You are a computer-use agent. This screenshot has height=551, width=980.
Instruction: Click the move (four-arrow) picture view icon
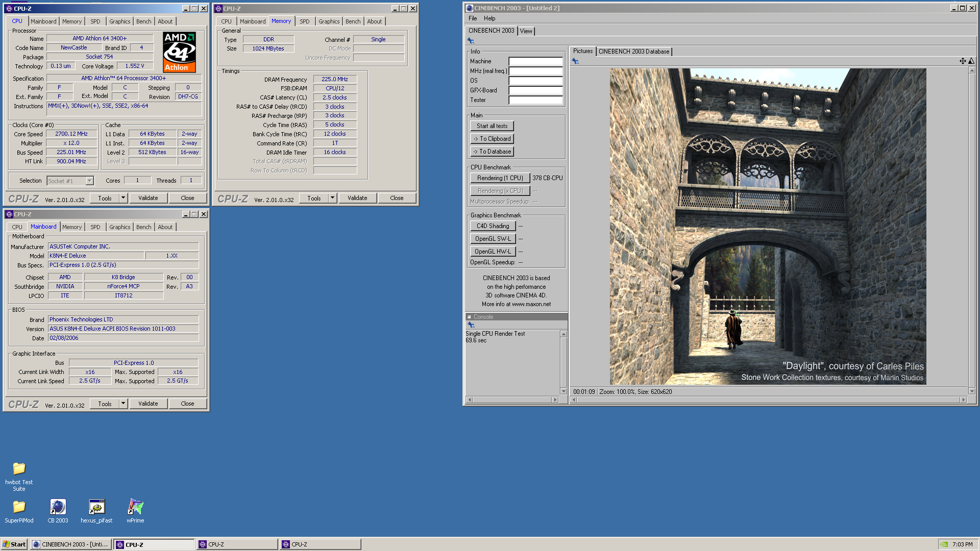[x=963, y=61]
